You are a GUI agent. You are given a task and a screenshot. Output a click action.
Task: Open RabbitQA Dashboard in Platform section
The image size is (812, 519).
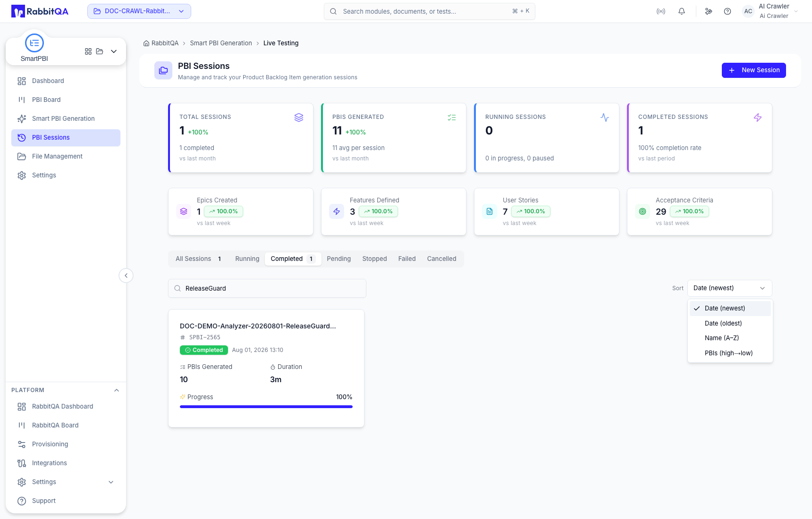(66, 407)
